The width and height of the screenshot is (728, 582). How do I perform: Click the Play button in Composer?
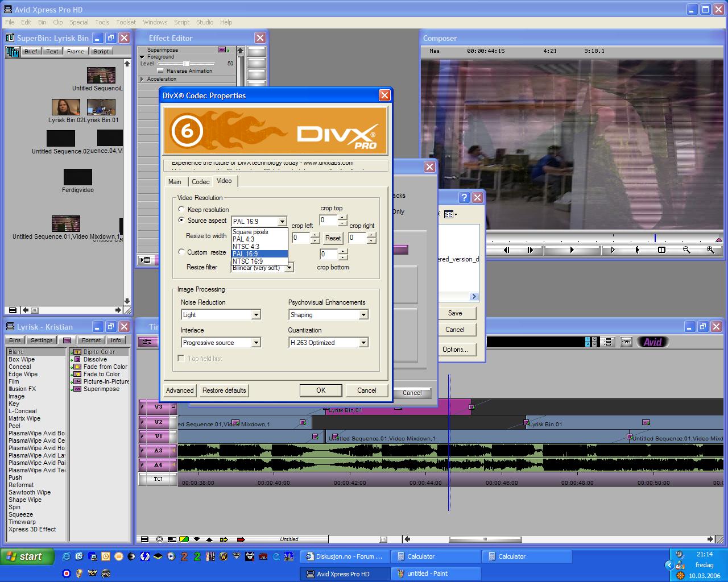coord(572,250)
